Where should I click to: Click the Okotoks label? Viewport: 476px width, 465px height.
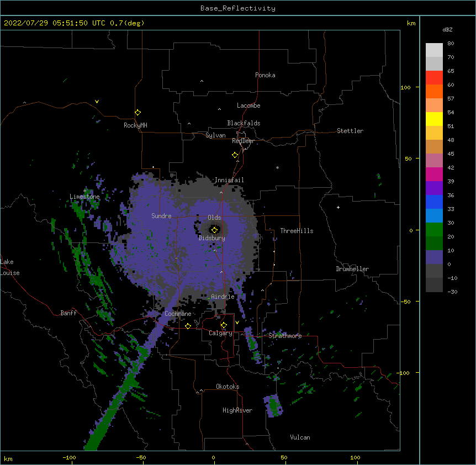pos(228,387)
